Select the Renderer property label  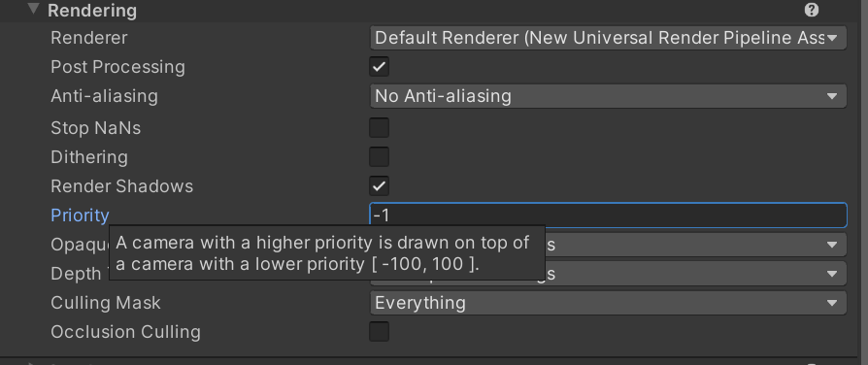(88, 38)
